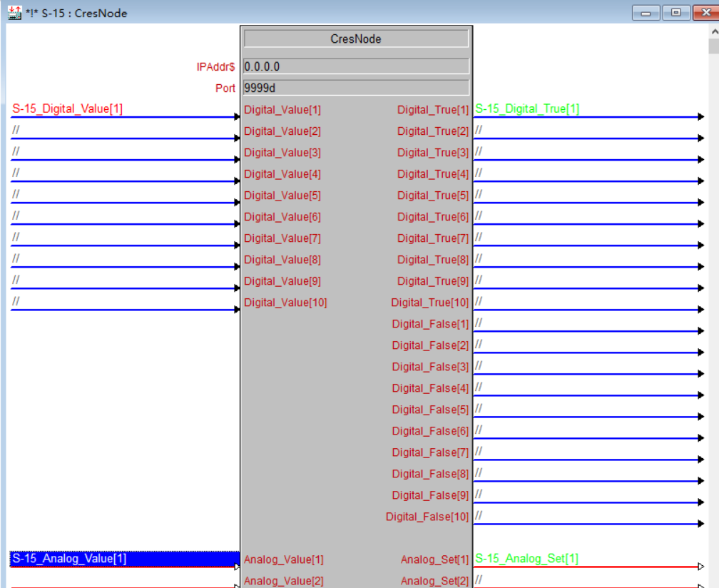
Task: Click the Digital_False[7] output label
Action: tap(431, 452)
